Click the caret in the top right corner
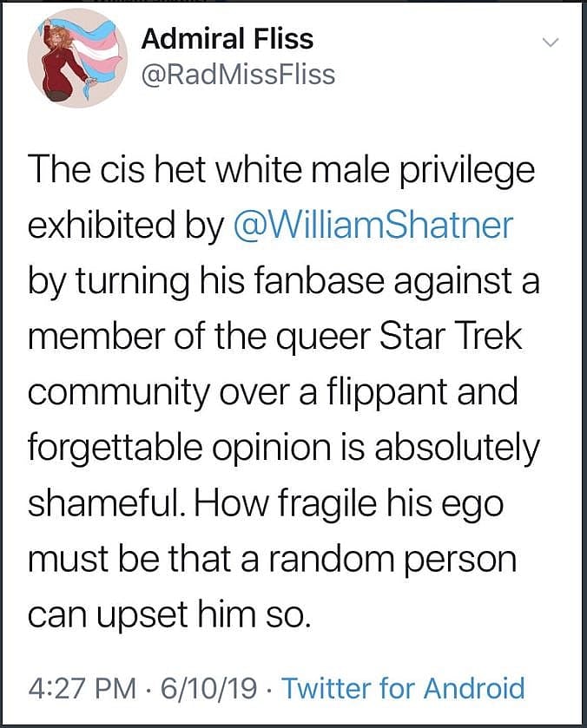Viewport: 587px width, 728px height. point(549,42)
